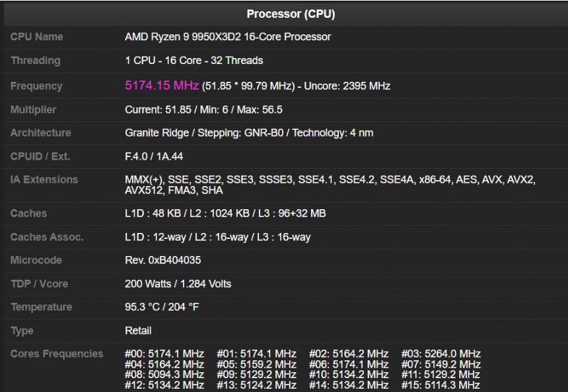Select the Microcode label
This screenshot has width=568, height=392.
tap(36, 260)
